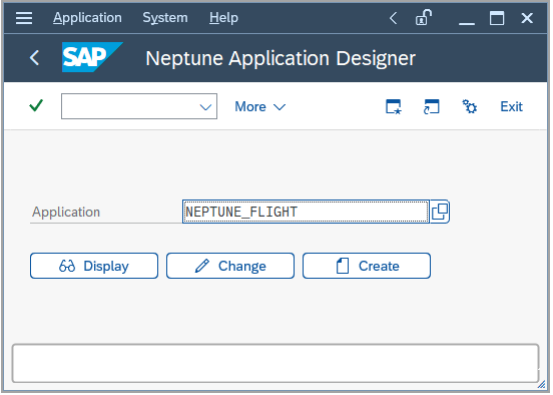The width and height of the screenshot is (553, 395).
Task: Click the Display button
Action: 94,266
